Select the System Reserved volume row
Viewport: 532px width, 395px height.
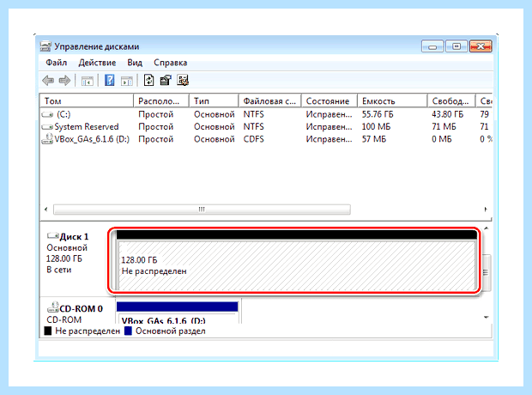(x=266, y=127)
